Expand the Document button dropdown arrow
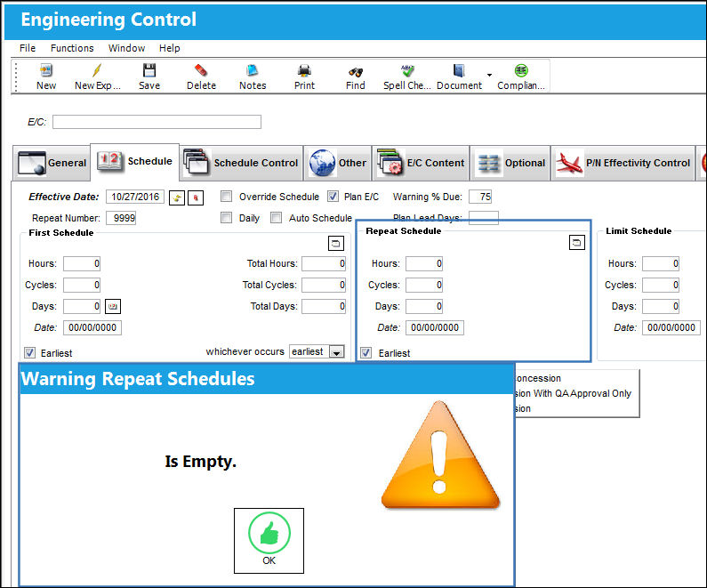The height and width of the screenshot is (588, 707). [x=489, y=75]
